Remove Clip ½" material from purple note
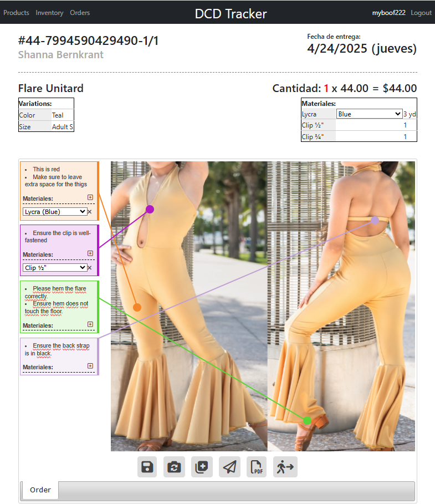This screenshot has height=504, width=435. tap(90, 267)
